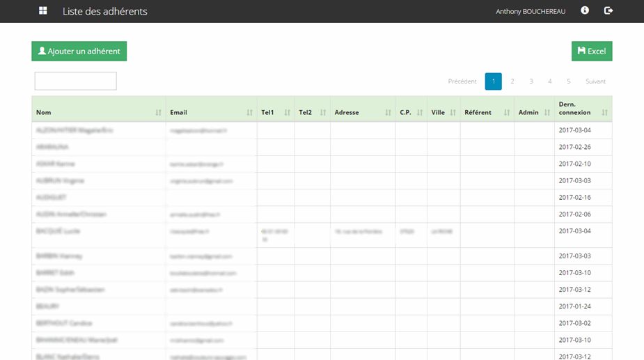Click the info circle icon
Image resolution: width=644 pixels, height=360 pixels.
pos(585,11)
